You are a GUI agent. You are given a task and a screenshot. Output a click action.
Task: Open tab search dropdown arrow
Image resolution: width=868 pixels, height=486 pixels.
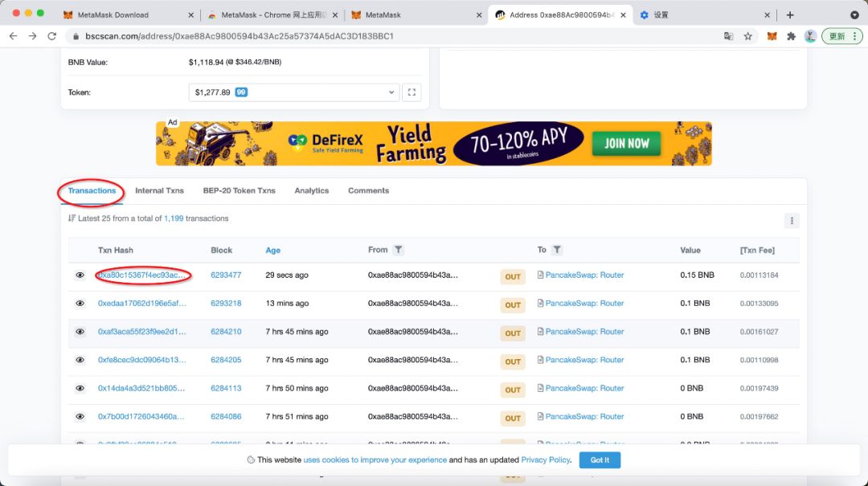click(x=854, y=15)
